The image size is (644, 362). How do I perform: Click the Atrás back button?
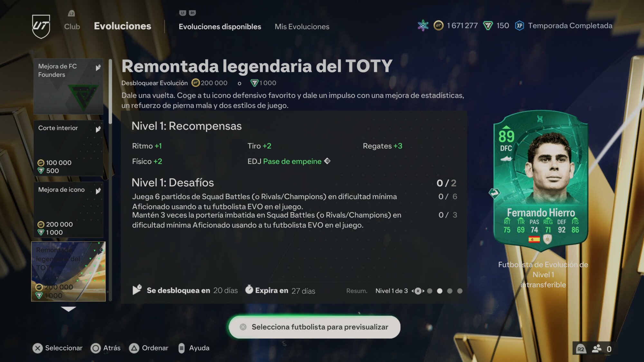tap(106, 348)
